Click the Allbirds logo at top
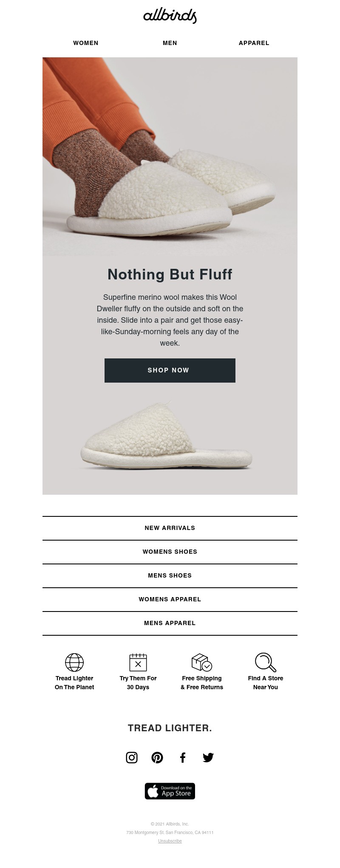 (170, 16)
